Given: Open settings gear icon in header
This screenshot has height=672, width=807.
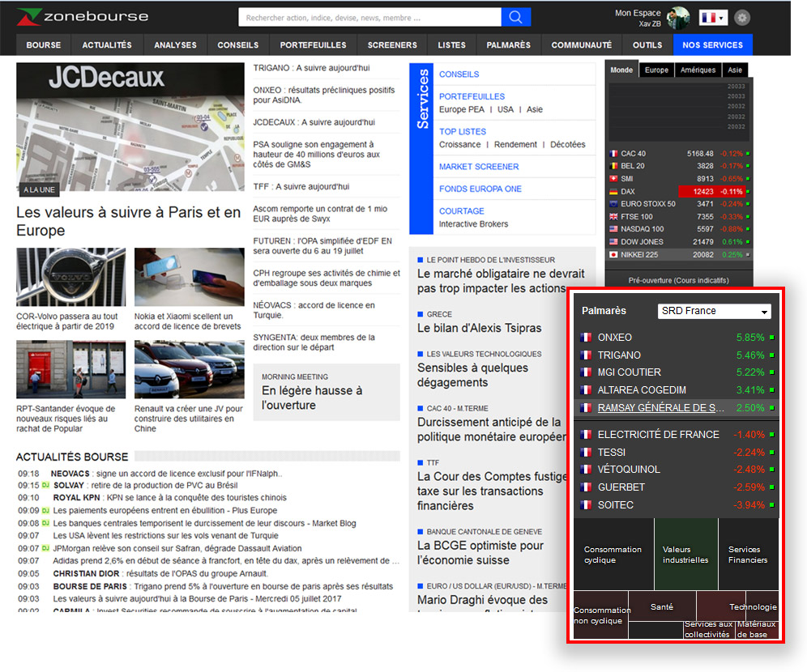Looking at the screenshot, I should tap(741, 18).
